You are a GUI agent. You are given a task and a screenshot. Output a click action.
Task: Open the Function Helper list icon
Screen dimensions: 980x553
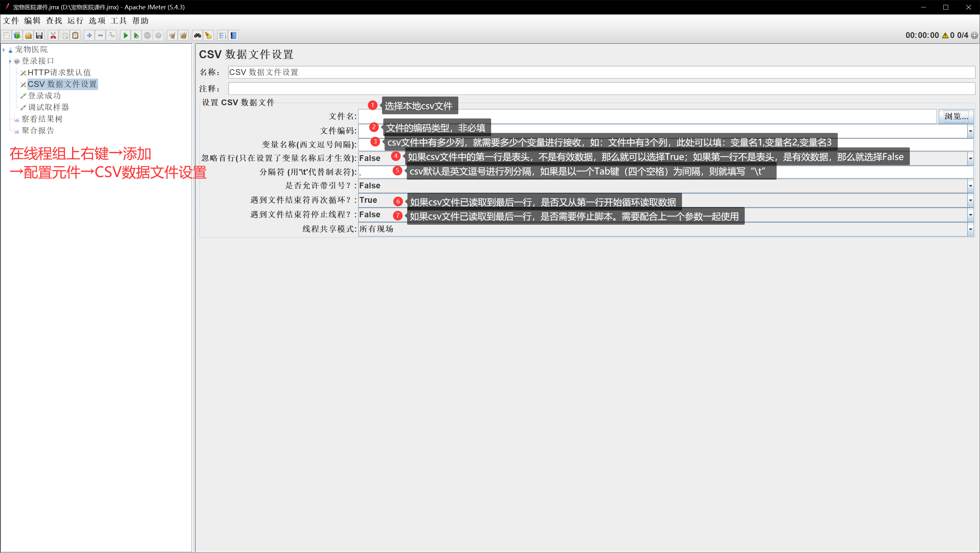click(222, 35)
